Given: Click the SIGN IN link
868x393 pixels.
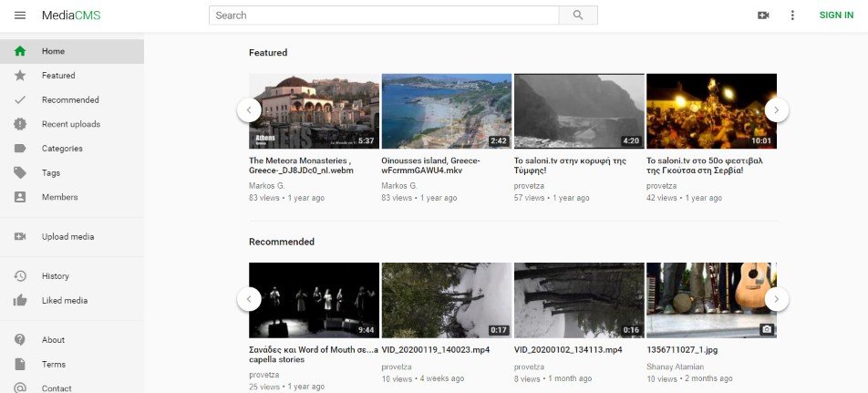Looking at the screenshot, I should point(836,16).
